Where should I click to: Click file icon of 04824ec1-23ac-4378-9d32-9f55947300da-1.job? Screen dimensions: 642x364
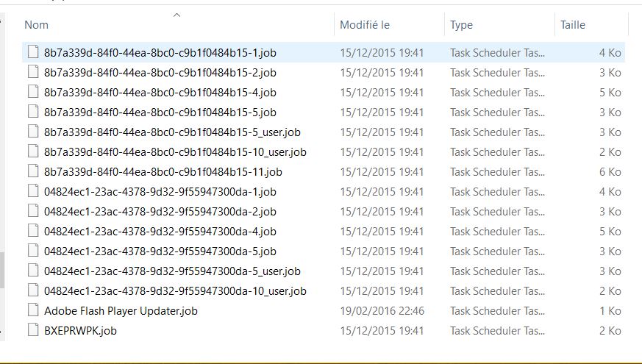(32, 192)
